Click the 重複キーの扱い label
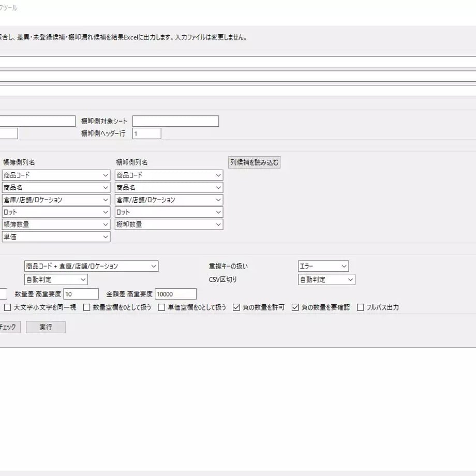Image resolution: width=476 pixels, height=476 pixels. pyautogui.click(x=228, y=266)
